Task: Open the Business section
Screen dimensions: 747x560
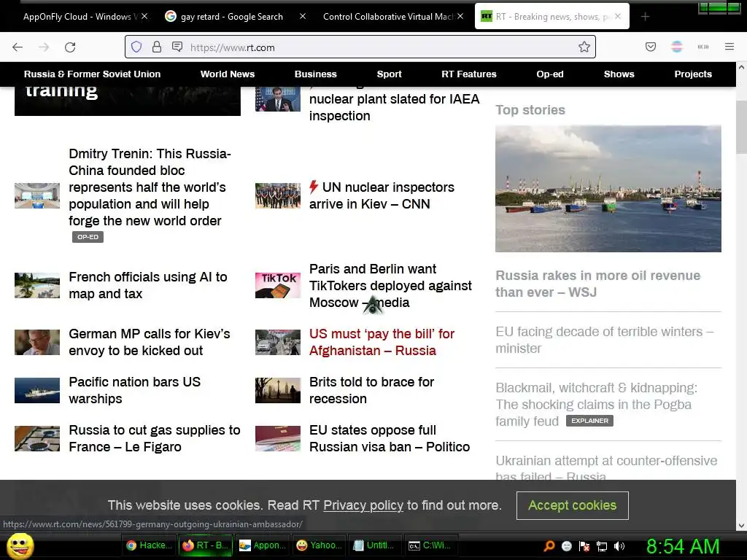Action: pyautogui.click(x=315, y=74)
